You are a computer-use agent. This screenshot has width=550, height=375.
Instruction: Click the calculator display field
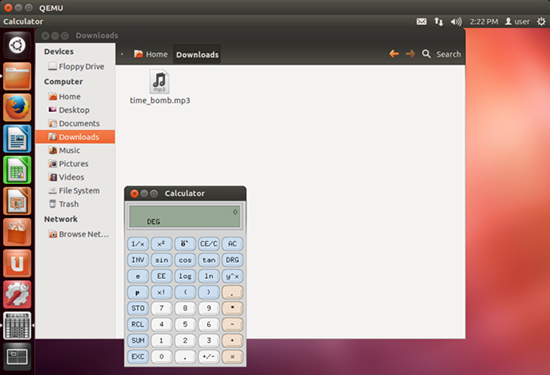pos(185,216)
